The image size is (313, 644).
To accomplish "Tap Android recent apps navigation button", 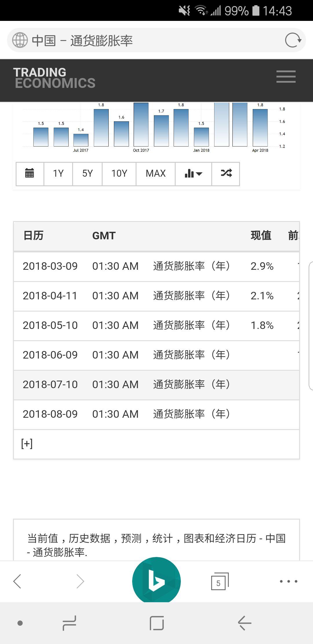I will pyautogui.click(x=70, y=623).
